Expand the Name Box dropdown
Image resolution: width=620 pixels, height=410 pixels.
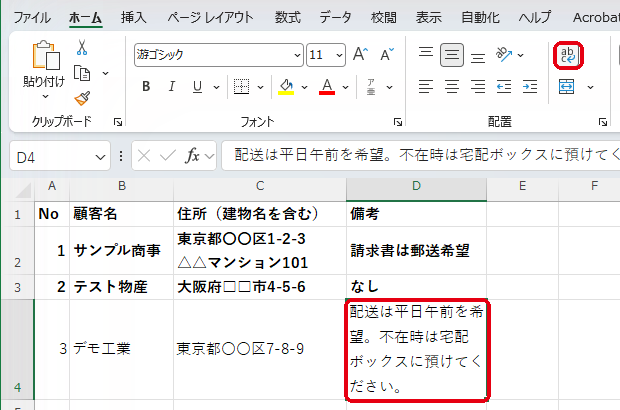point(100,157)
